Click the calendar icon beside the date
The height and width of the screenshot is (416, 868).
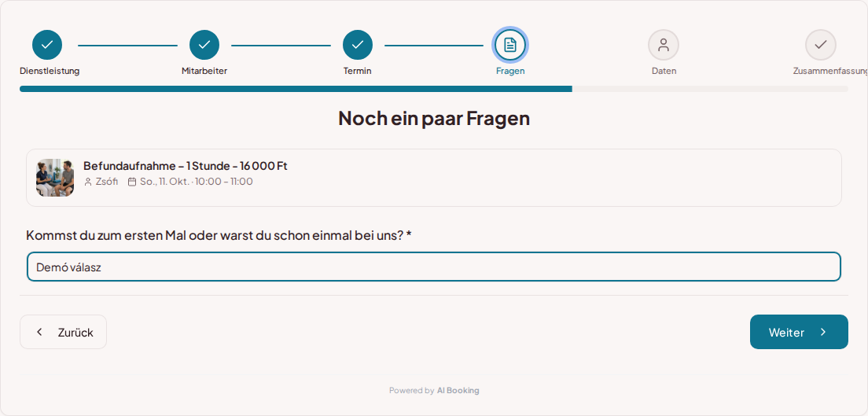[132, 182]
